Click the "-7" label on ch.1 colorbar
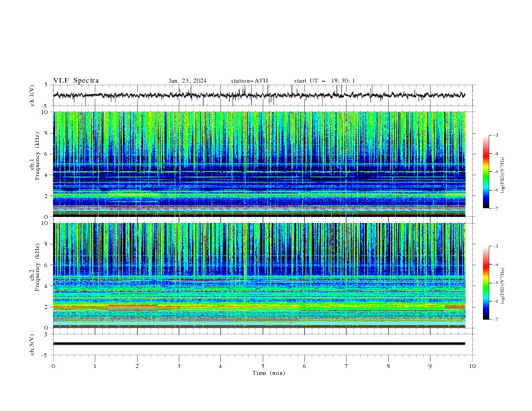This screenshot has height=411, width=532. coord(495,208)
